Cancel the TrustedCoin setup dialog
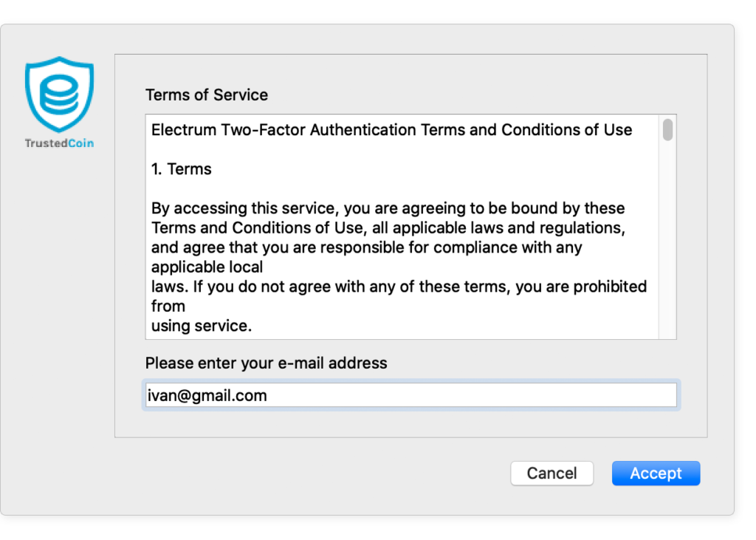Screen dimensions: 756x540 (x=551, y=473)
